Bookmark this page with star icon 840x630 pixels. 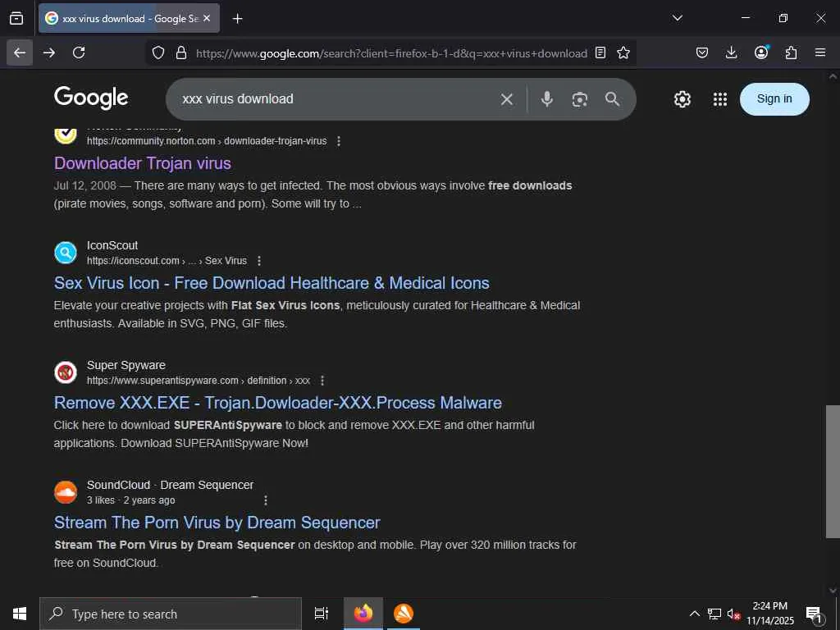[x=623, y=52]
